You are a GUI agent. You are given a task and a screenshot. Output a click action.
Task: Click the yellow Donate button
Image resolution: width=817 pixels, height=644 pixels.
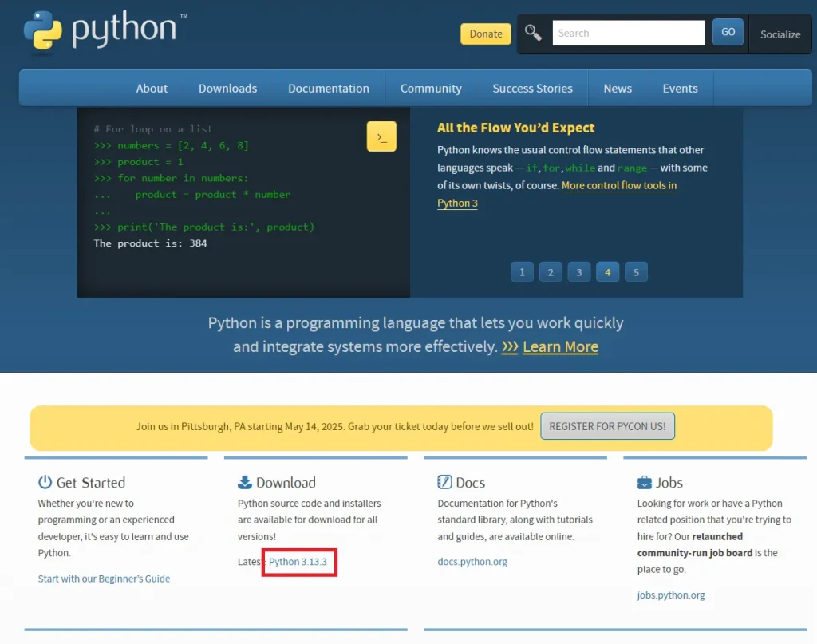point(486,34)
